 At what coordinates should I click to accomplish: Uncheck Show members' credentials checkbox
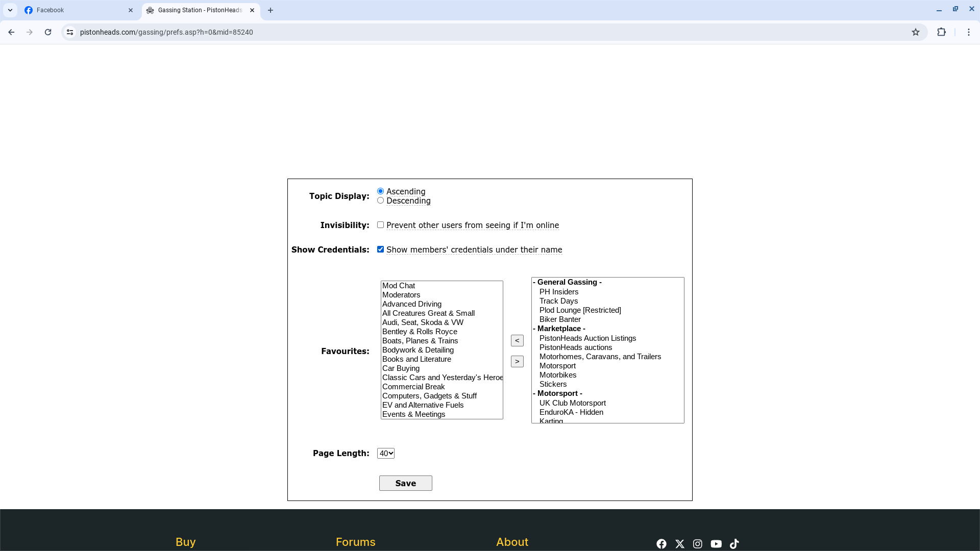tap(380, 249)
